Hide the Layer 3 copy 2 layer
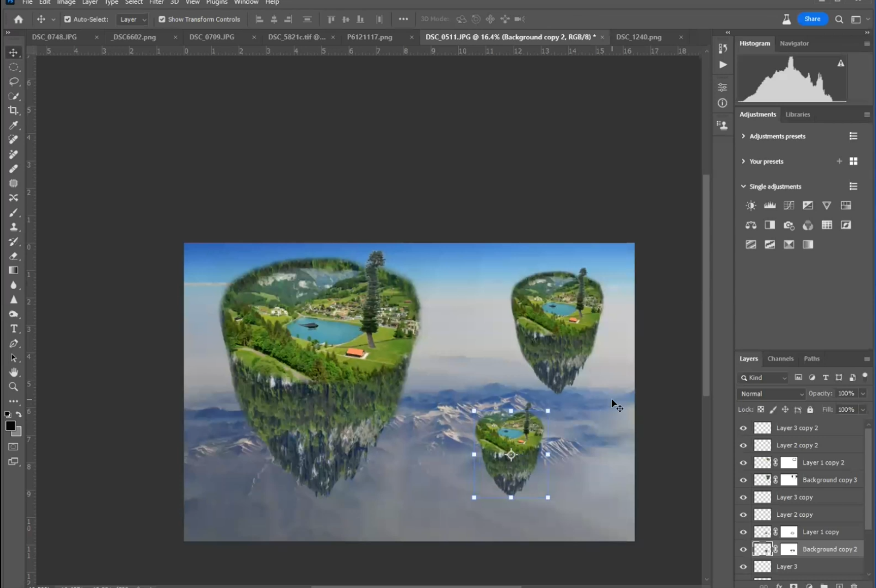The width and height of the screenshot is (876, 588). coord(743,428)
